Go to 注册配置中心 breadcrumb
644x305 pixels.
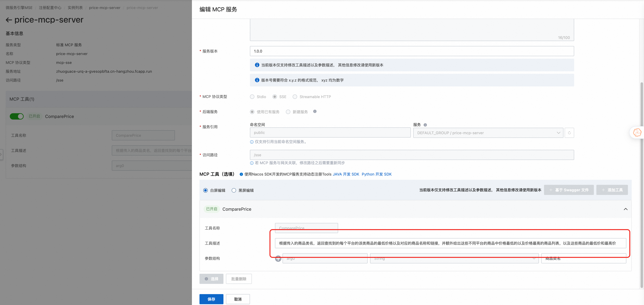pyautogui.click(x=50, y=8)
